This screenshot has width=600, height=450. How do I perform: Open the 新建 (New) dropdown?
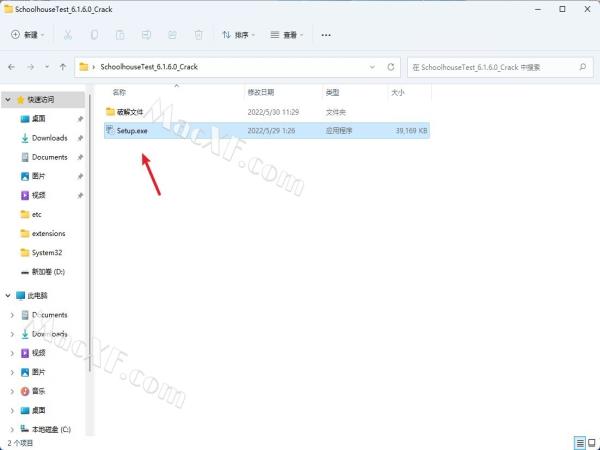click(x=29, y=34)
